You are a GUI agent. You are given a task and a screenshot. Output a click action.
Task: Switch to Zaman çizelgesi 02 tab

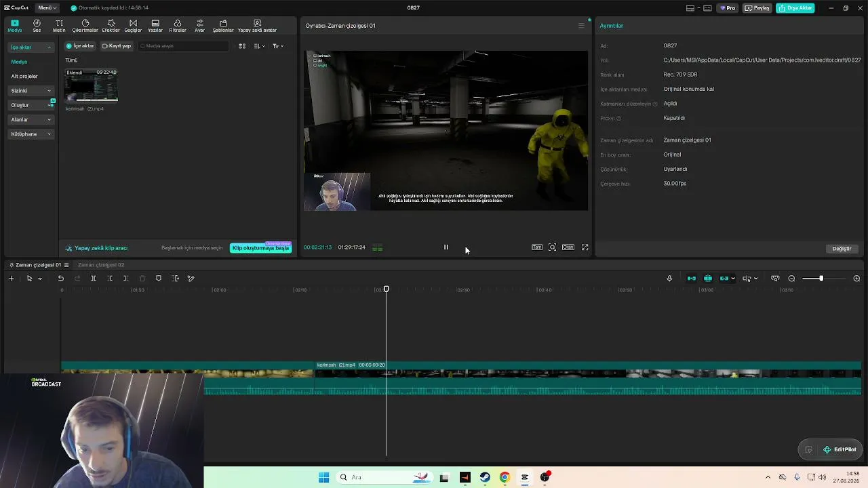pyautogui.click(x=101, y=265)
